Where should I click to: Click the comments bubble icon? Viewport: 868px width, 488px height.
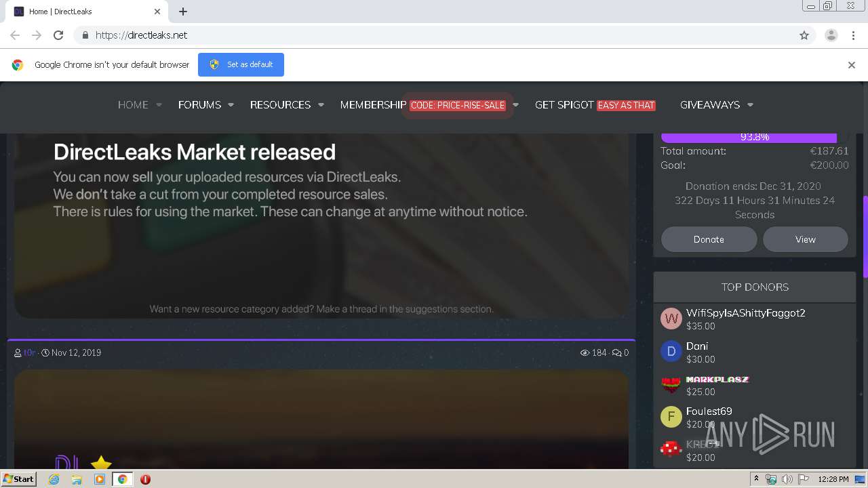[616, 352]
